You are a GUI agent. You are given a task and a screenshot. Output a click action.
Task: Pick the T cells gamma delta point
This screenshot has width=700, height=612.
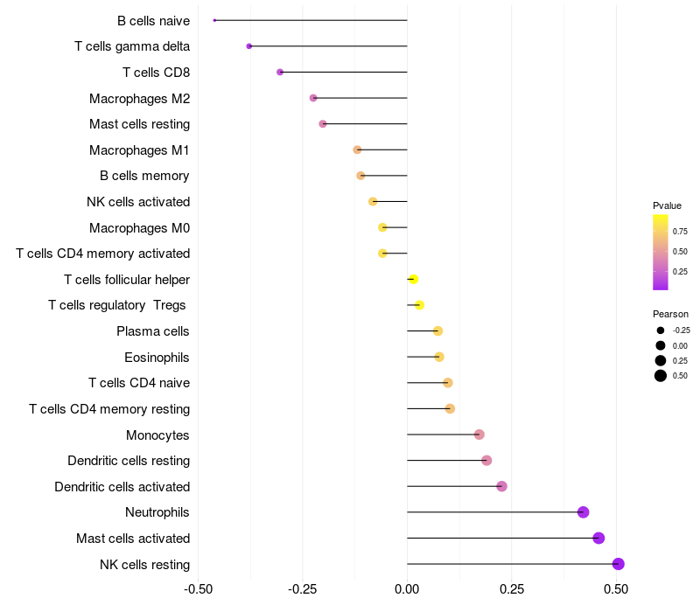coord(249,46)
